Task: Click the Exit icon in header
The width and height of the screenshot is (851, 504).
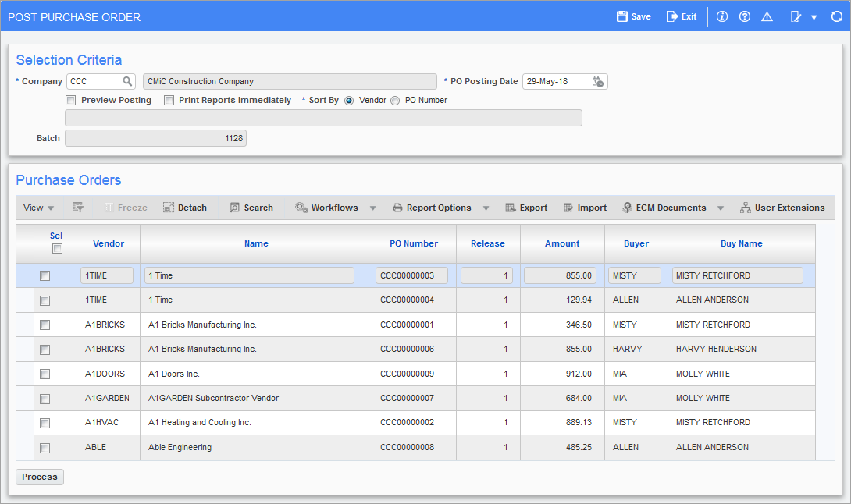Action: click(672, 16)
